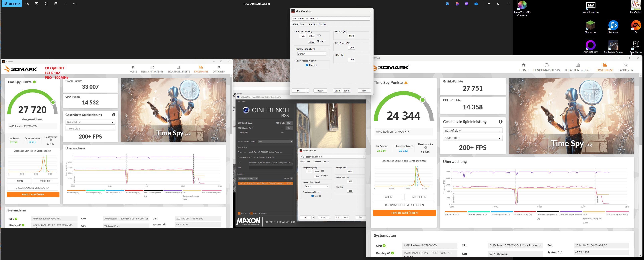Open HOME in the left 3DMark window
This screenshot has width=644, height=260.
(133, 69)
